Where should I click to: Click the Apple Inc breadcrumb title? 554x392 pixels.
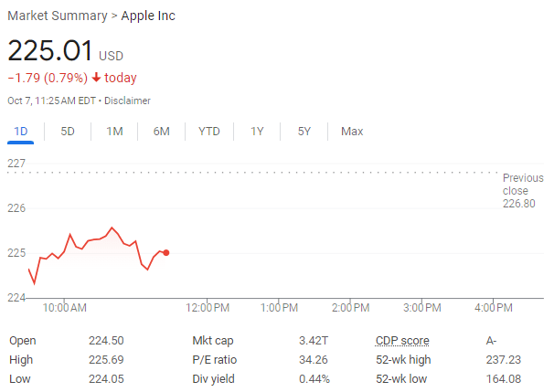click(148, 16)
